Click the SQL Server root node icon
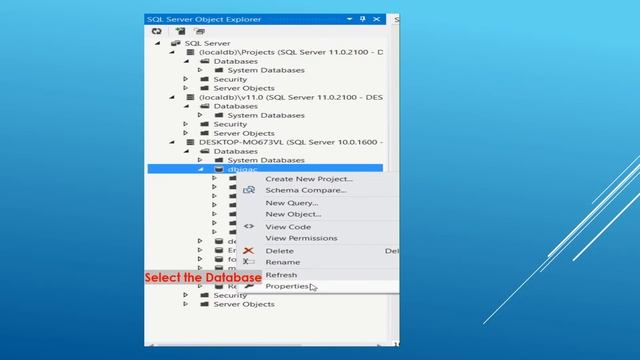The height and width of the screenshot is (360, 640). point(176,43)
